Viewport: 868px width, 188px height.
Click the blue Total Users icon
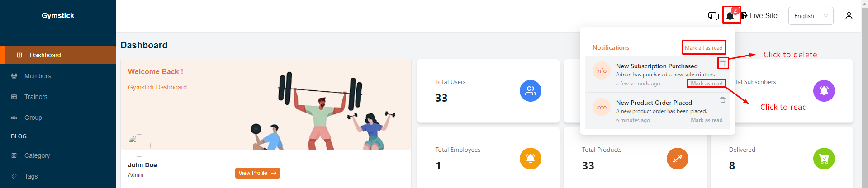click(530, 91)
